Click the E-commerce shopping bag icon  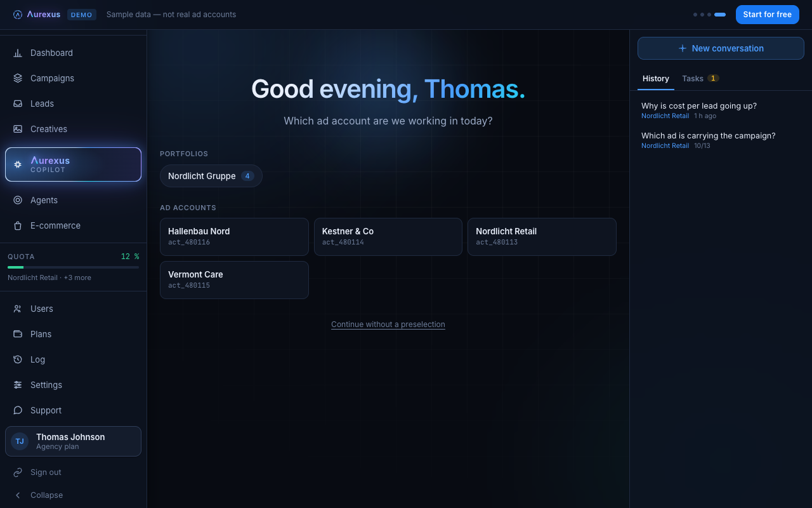(18, 225)
